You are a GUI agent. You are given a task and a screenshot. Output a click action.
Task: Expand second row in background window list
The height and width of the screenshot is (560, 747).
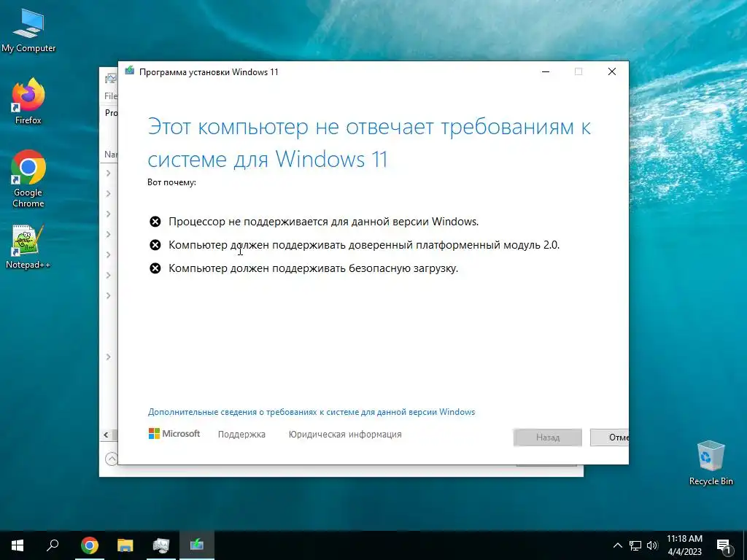(x=108, y=193)
